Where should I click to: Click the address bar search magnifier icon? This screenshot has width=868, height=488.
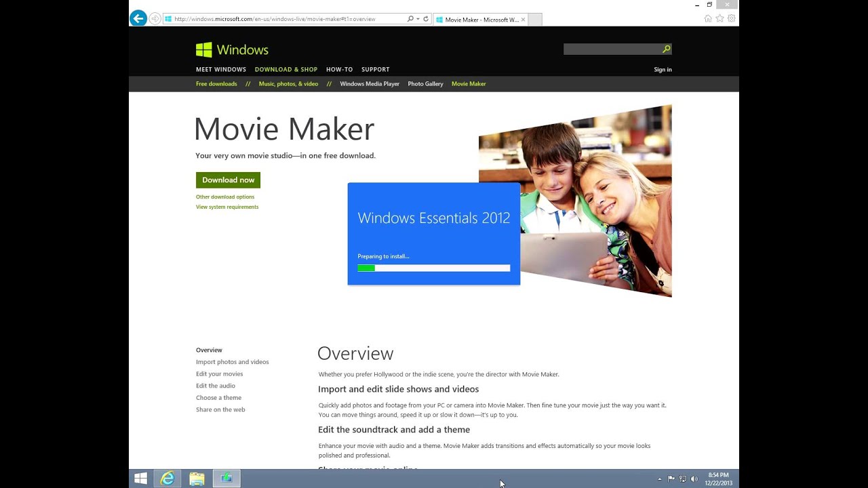point(410,19)
